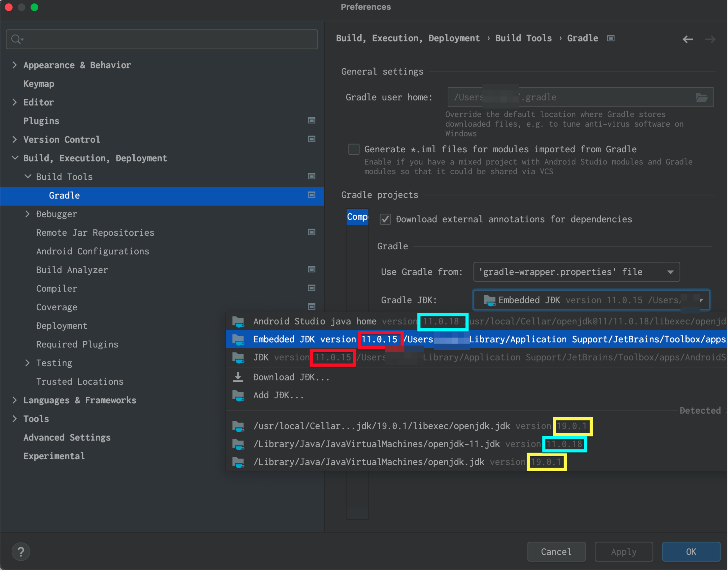The width and height of the screenshot is (728, 570).
Task: Expand the Tools section
Action: [14, 419]
